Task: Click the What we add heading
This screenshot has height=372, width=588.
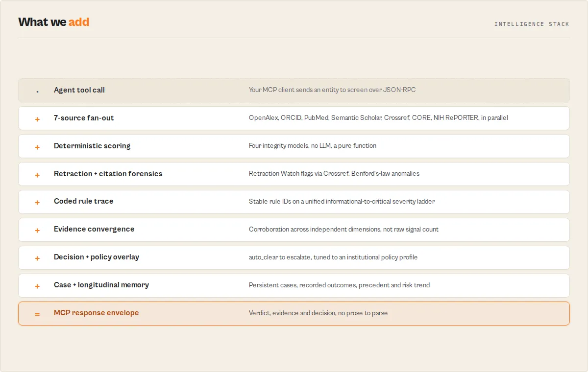Action: pyautogui.click(x=54, y=22)
